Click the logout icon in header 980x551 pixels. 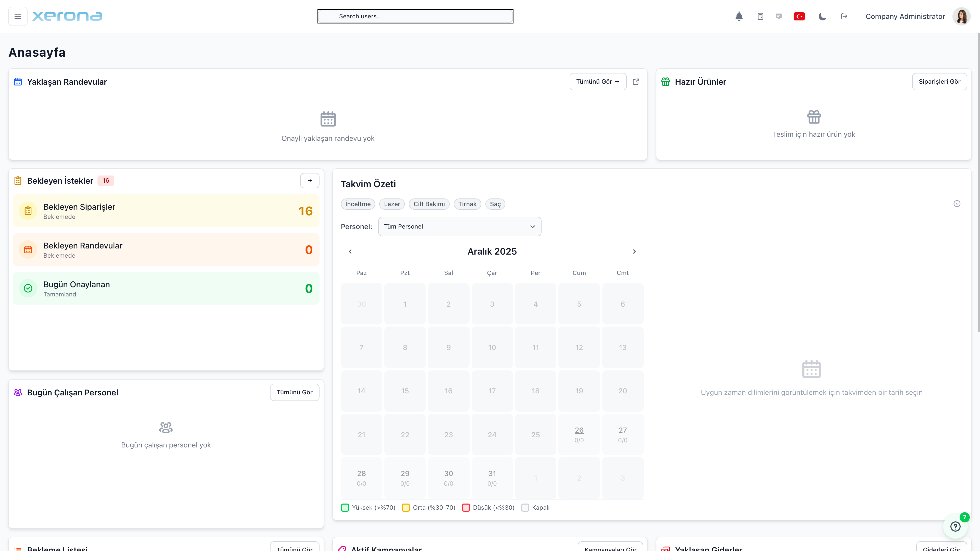point(844,16)
